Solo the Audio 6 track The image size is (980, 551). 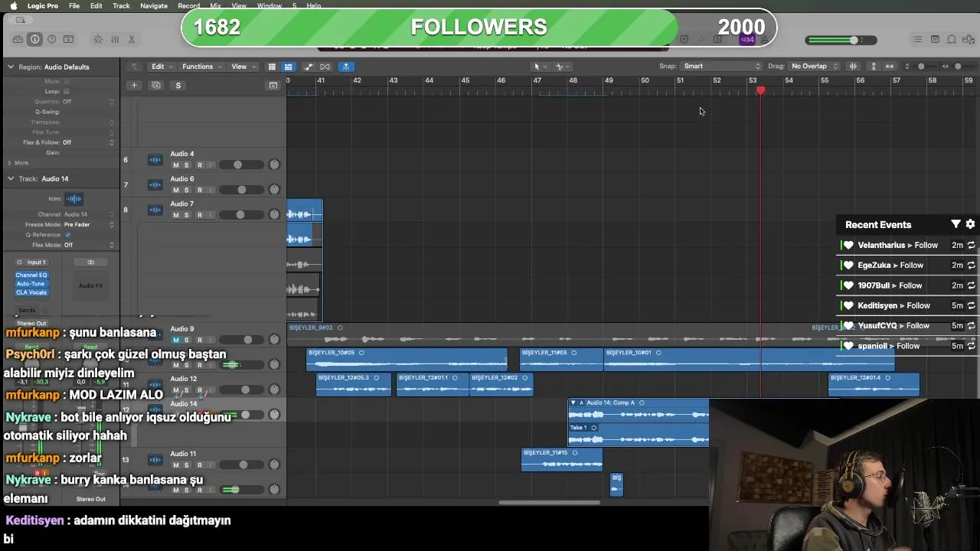[x=186, y=190]
